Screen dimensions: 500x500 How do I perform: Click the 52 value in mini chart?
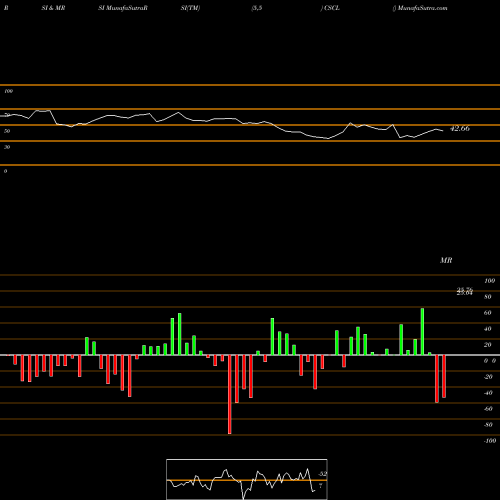(323, 474)
